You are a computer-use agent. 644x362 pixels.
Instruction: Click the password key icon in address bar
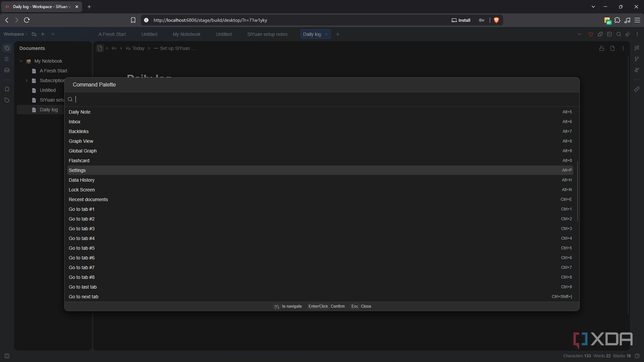point(482,20)
